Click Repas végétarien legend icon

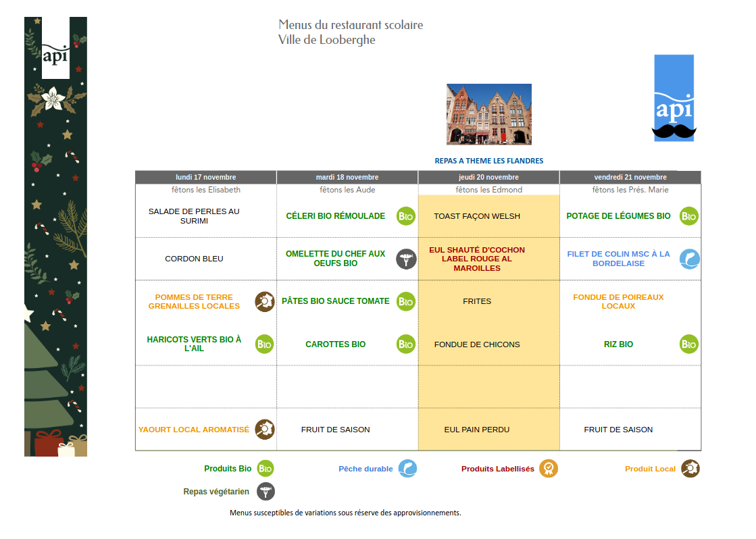266,492
